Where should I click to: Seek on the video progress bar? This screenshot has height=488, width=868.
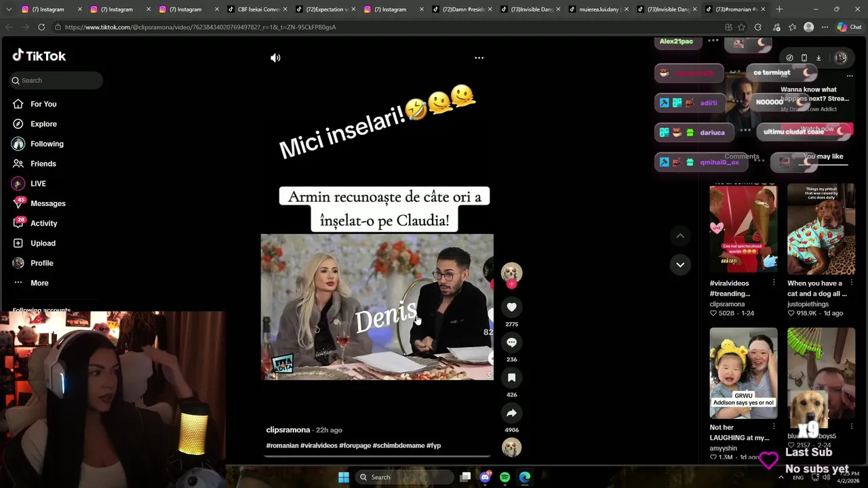click(x=377, y=457)
